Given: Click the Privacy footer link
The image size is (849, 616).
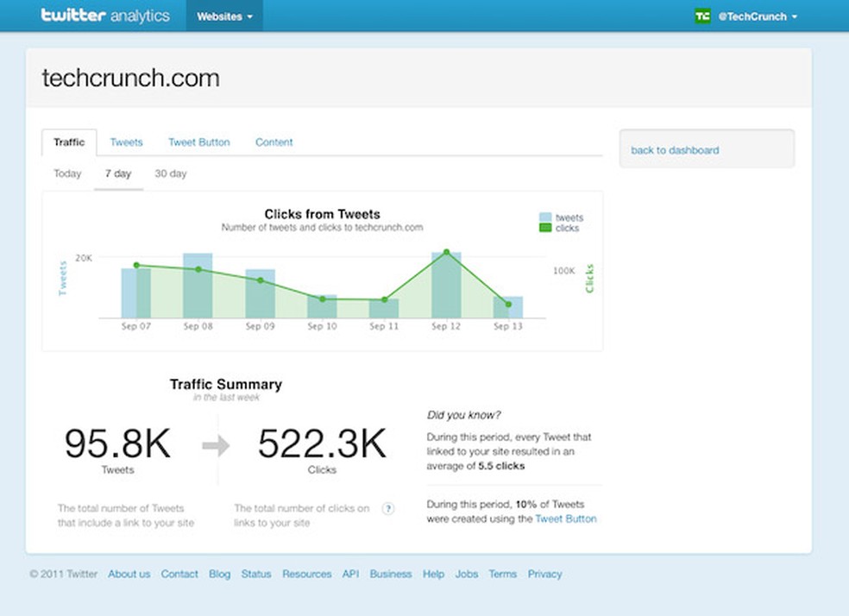Looking at the screenshot, I should pos(544,574).
